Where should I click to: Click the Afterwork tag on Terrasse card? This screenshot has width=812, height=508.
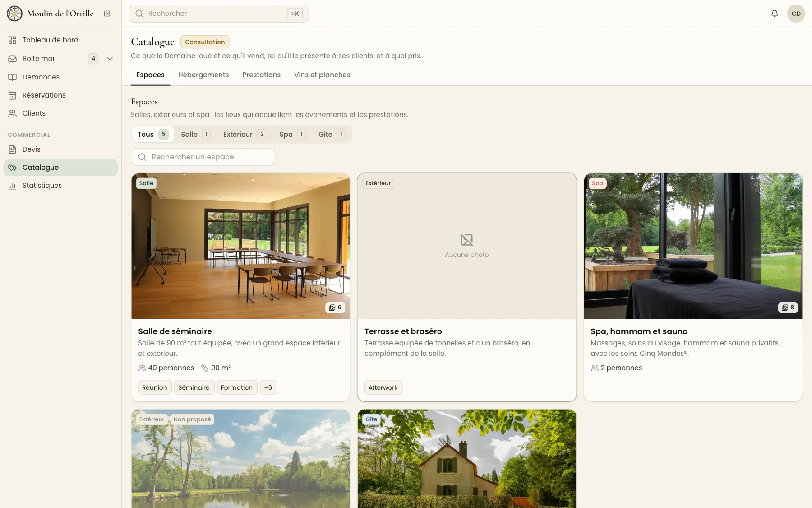pos(383,387)
